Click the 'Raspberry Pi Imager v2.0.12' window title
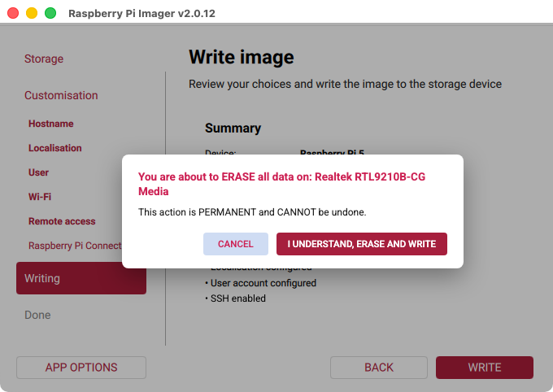The width and height of the screenshot is (553, 392). click(x=142, y=13)
